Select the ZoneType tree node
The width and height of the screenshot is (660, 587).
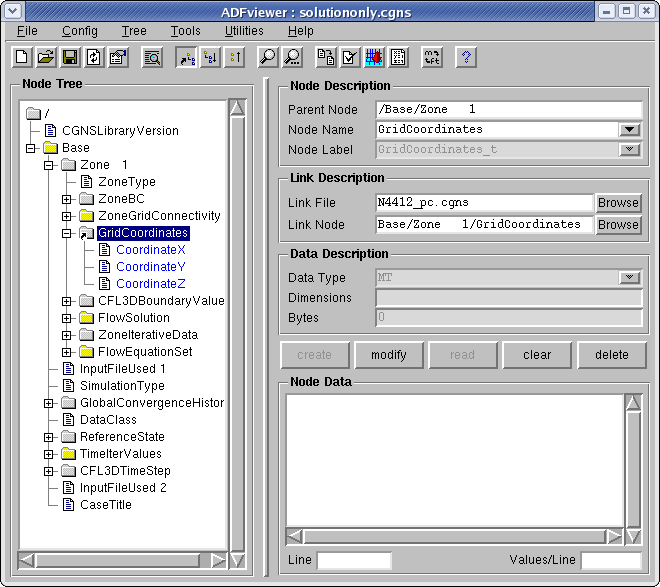[127, 182]
